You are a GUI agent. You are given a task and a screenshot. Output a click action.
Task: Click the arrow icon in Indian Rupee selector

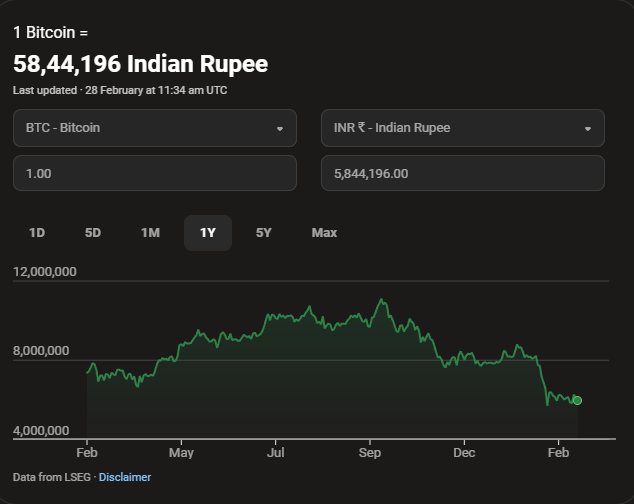[x=587, y=129]
